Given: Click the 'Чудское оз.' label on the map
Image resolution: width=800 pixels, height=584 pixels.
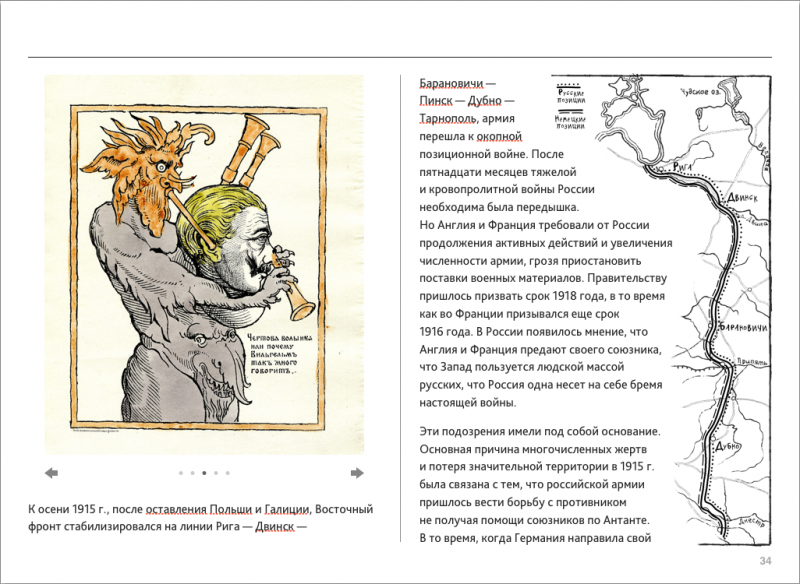Looking at the screenshot, I should coord(701,92).
